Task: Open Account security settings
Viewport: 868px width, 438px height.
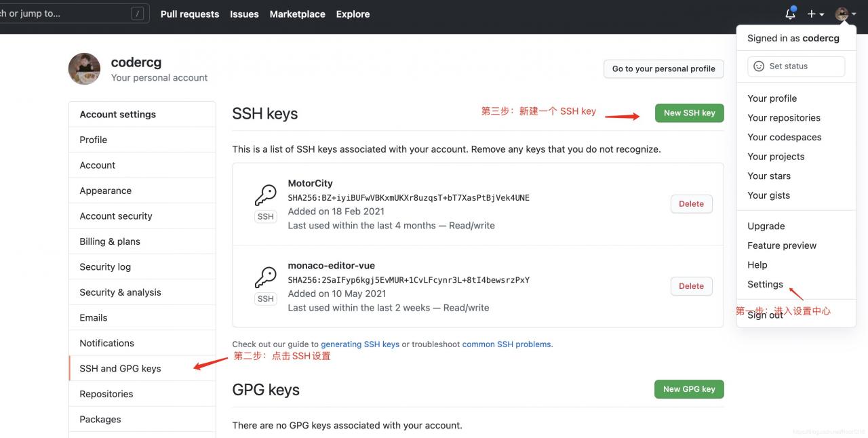Action: [116, 216]
